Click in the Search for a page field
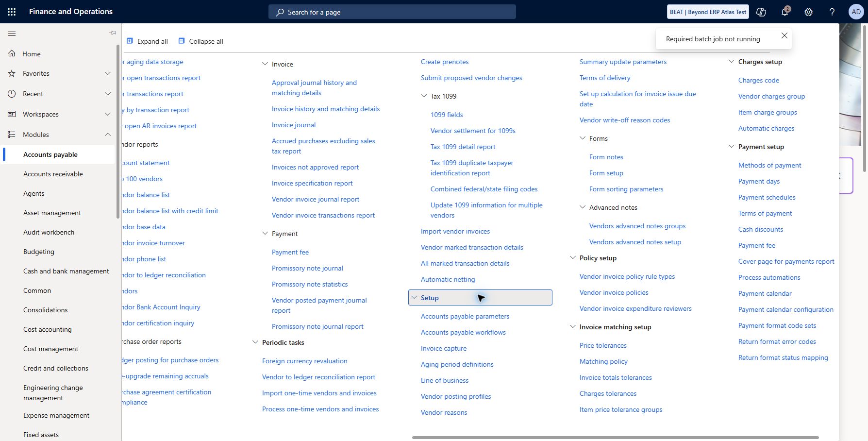 (x=392, y=12)
